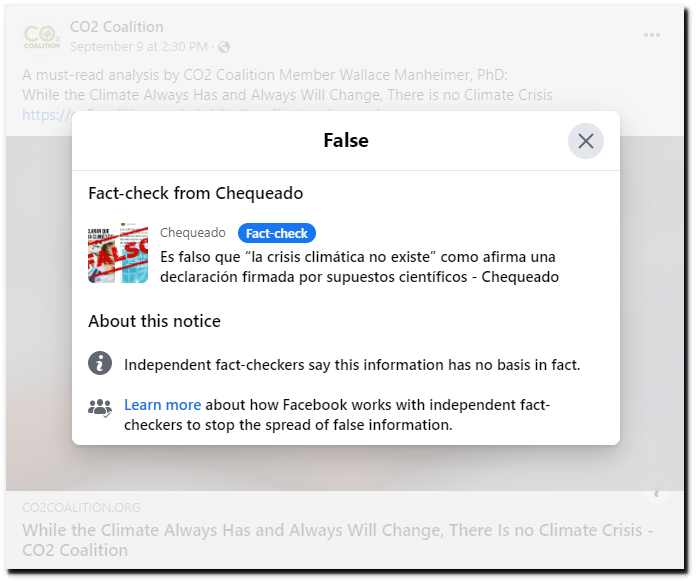Click the info circle icon by notice
This screenshot has width=696, height=581.
pos(100,364)
